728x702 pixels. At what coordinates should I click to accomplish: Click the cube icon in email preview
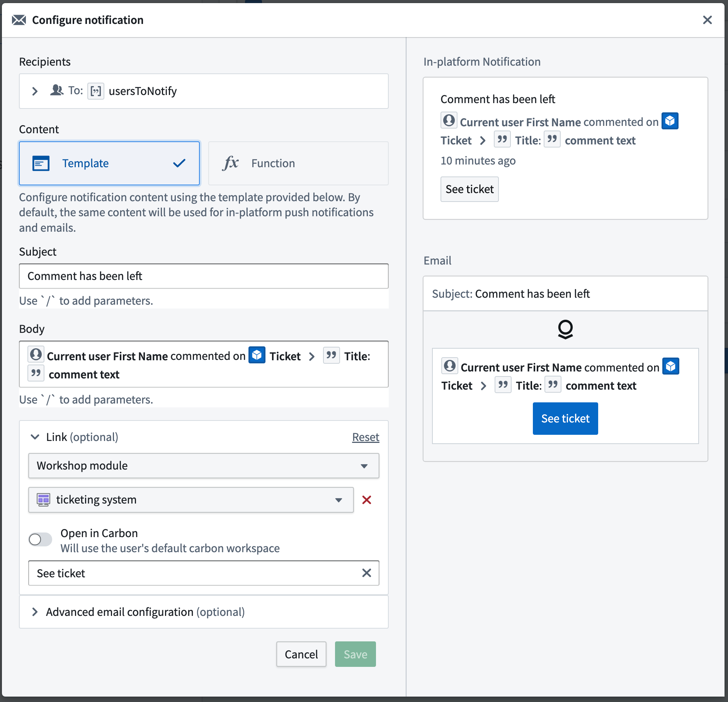point(671,366)
